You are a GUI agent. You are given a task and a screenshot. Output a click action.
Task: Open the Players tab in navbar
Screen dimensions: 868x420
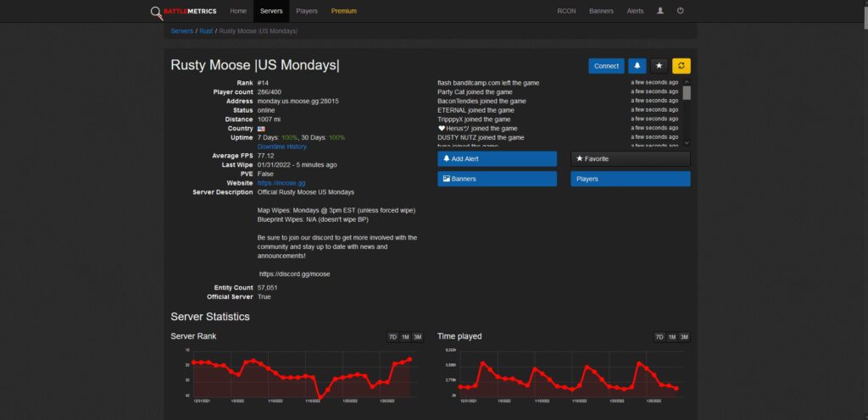click(307, 11)
